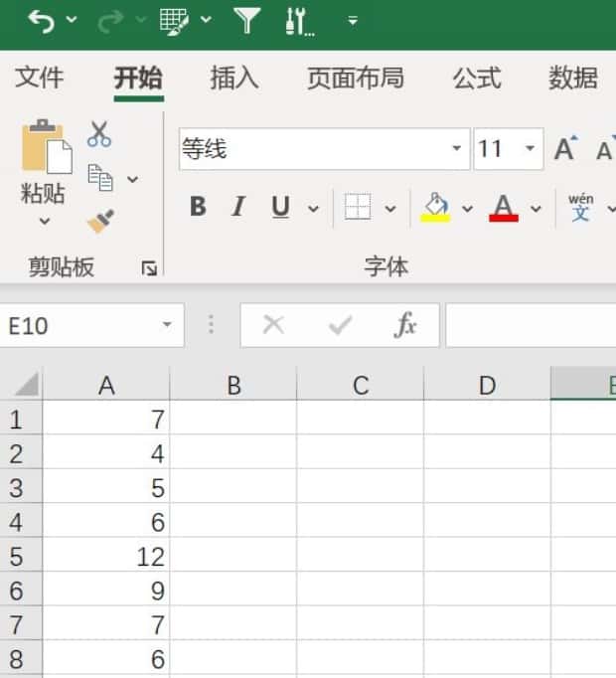Open the 等线 font name dropdown

(457, 149)
